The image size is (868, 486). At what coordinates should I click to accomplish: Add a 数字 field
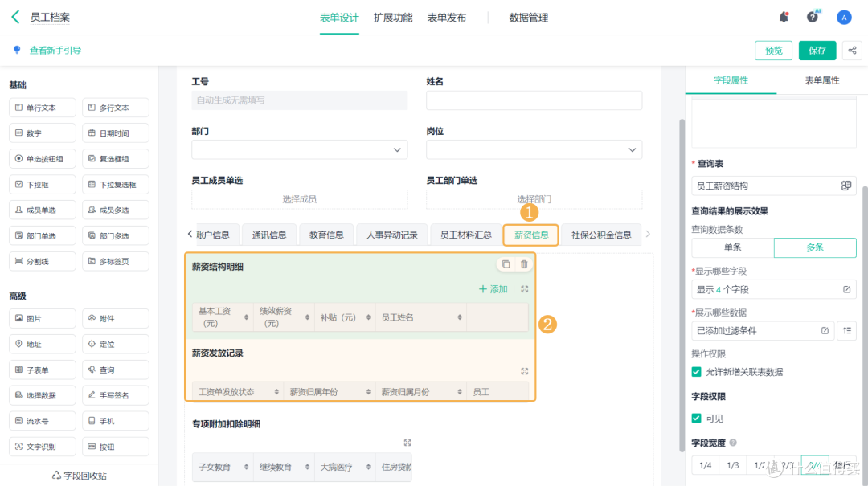tap(43, 133)
